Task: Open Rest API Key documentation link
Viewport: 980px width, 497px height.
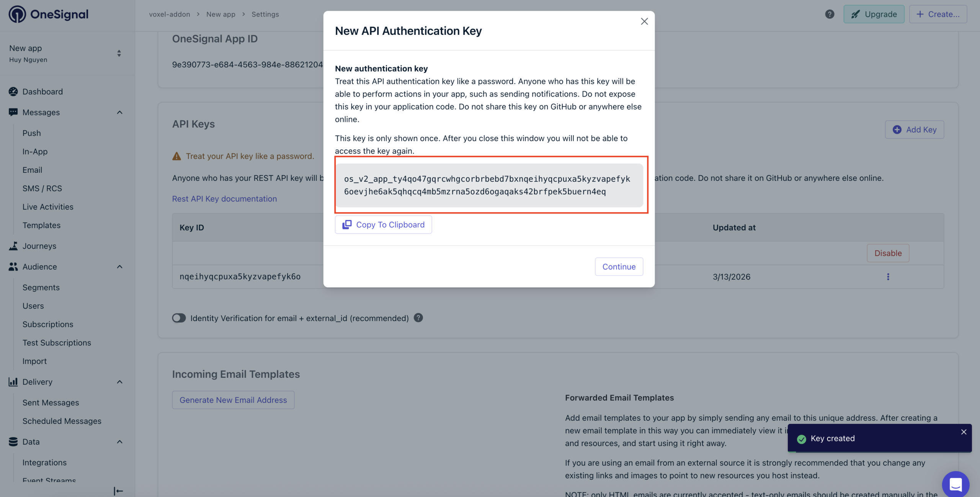Action: [224, 199]
